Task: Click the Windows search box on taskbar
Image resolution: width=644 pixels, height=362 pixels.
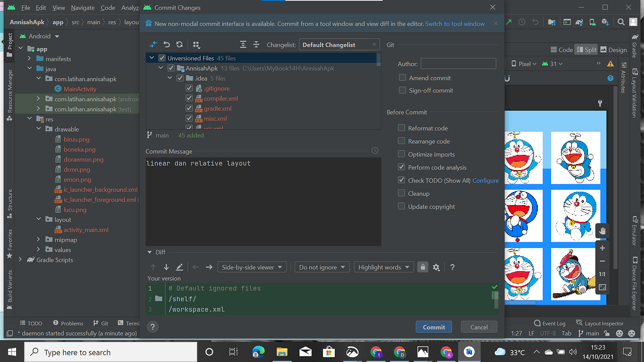Action: (x=111, y=352)
